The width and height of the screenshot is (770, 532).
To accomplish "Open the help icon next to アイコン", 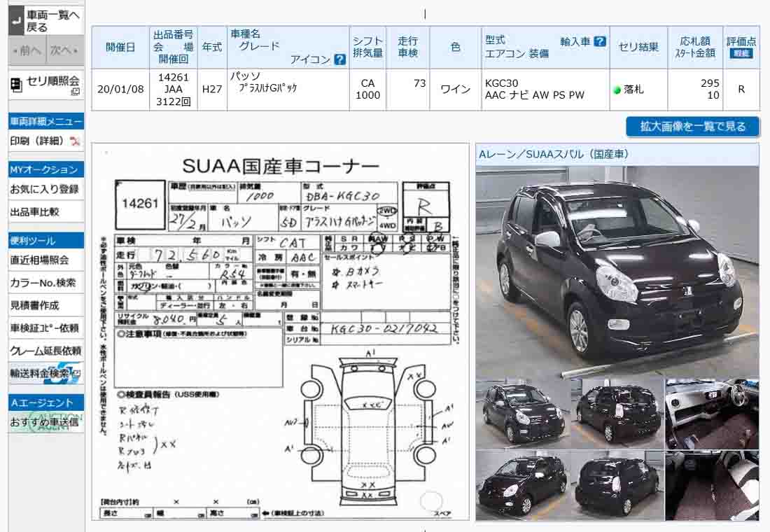I will pos(339,59).
